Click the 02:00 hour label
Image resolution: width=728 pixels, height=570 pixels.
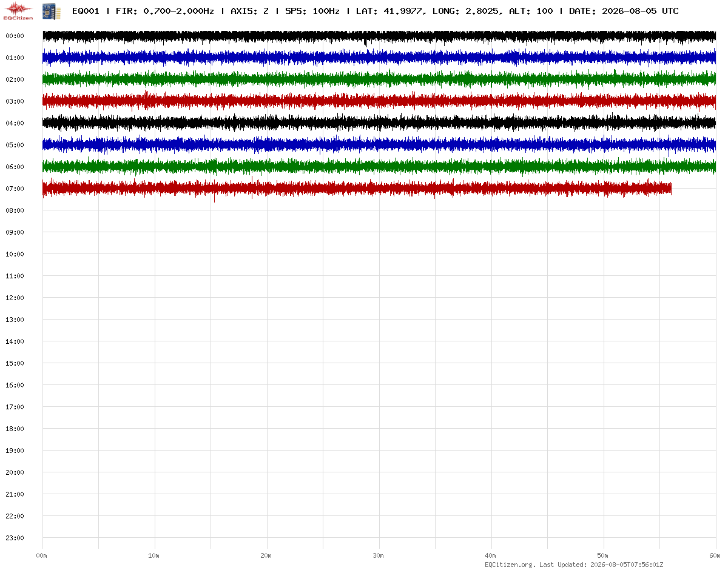[15, 79]
